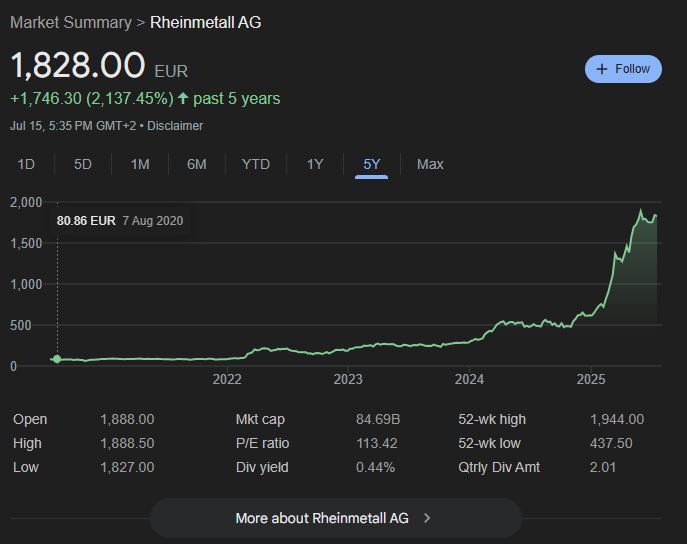Image resolution: width=687 pixels, height=544 pixels.
Task: Click the 500 y-axis label
Action: [x=20, y=325]
